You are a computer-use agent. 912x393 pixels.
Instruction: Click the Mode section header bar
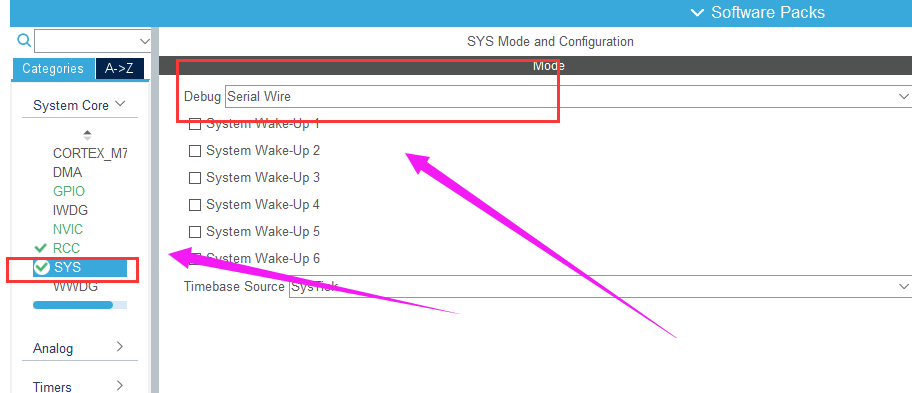(535, 66)
